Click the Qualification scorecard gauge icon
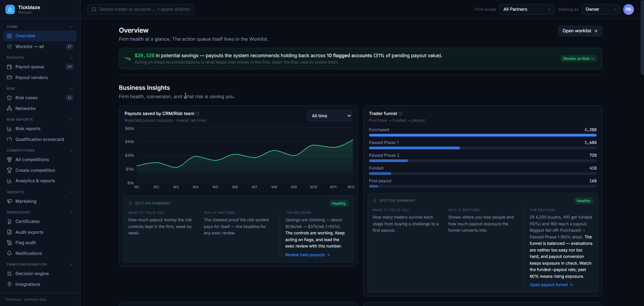644x306 pixels. 9,140
